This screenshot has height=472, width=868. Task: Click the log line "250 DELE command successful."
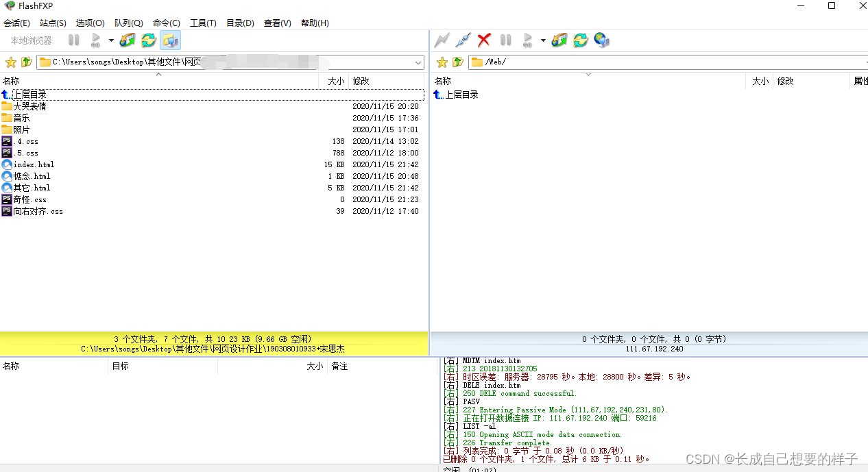(x=511, y=393)
